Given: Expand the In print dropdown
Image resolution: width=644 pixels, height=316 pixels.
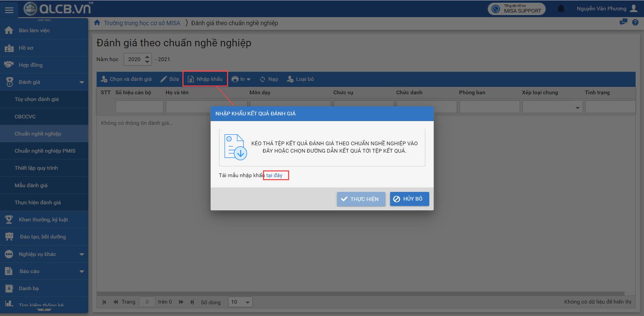Looking at the screenshot, I should (241, 79).
